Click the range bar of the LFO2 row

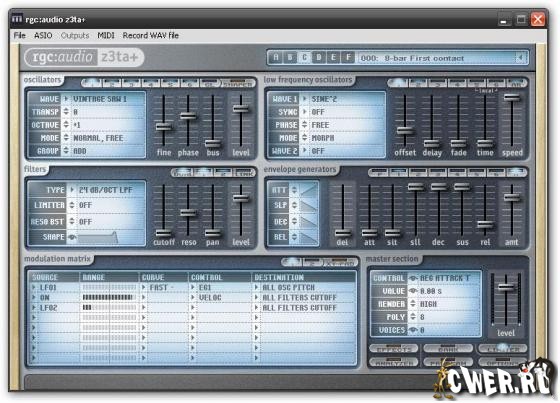[109, 308]
